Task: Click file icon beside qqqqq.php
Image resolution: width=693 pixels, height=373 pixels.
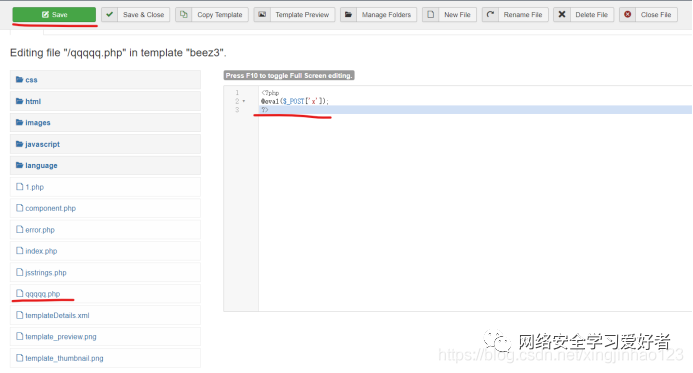Action: [x=19, y=293]
